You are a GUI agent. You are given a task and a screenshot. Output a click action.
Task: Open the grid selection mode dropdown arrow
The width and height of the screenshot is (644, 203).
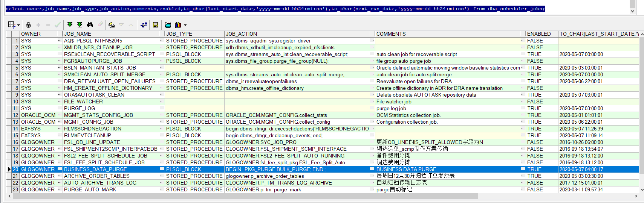[x=18, y=25]
